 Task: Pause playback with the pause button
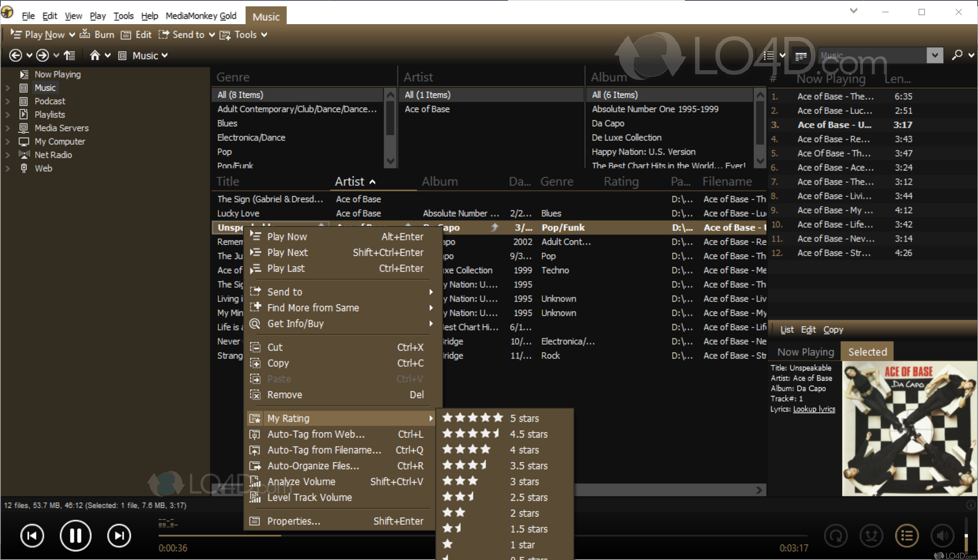tap(75, 535)
